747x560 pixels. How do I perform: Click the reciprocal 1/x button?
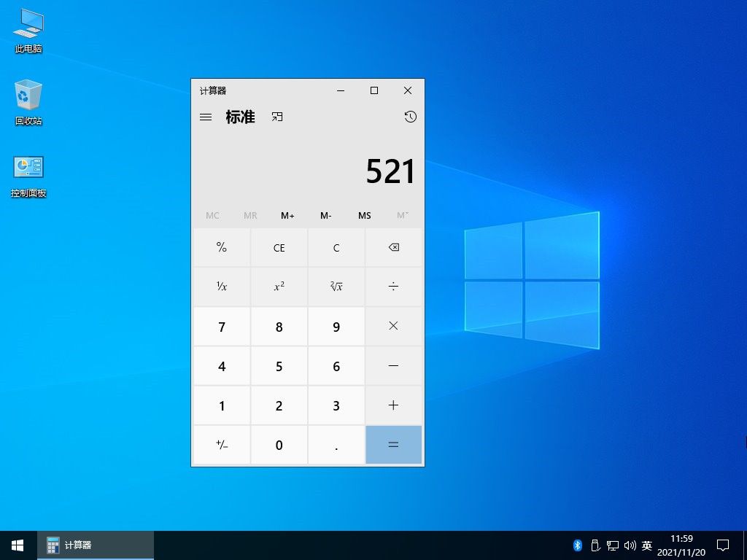(222, 287)
